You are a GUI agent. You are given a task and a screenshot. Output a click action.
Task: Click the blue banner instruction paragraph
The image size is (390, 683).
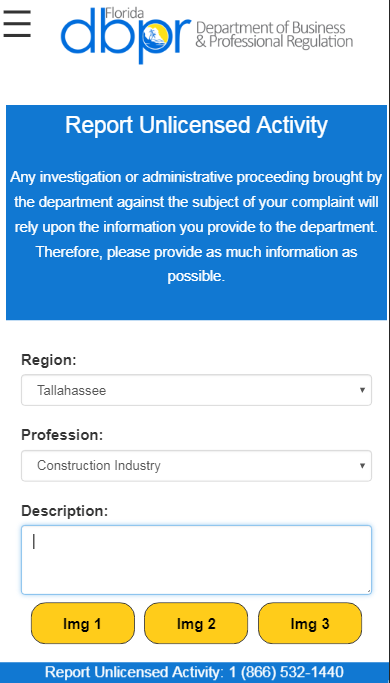pyautogui.click(x=196, y=227)
